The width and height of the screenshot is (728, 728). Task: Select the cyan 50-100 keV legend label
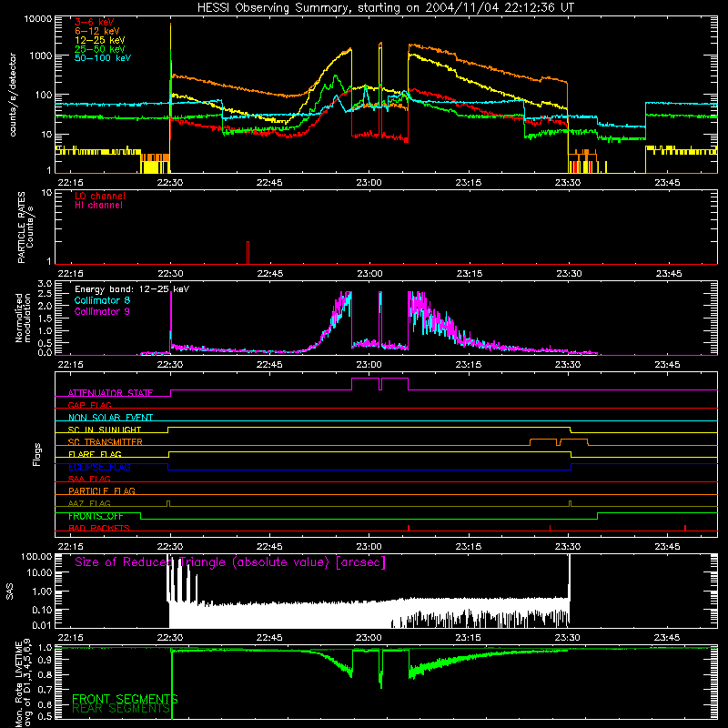tap(103, 58)
